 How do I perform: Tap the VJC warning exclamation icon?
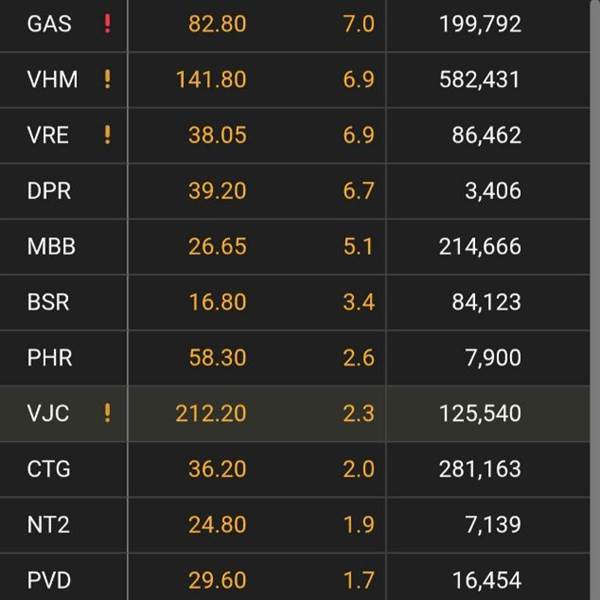tap(108, 413)
